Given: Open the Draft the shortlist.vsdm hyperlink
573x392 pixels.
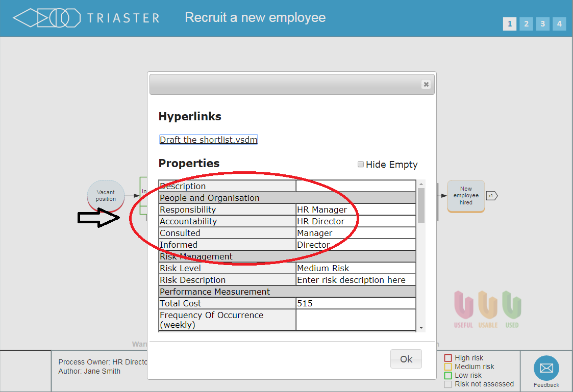Looking at the screenshot, I should (x=208, y=139).
